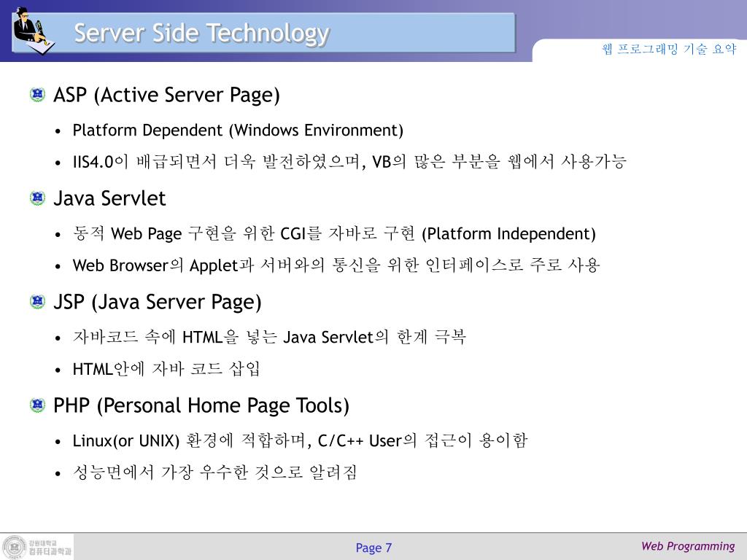Click the line '성능면에서 가장 우수한 것으로 알려짐'
This screenshot has height=560, width=747.
point(215,472)
